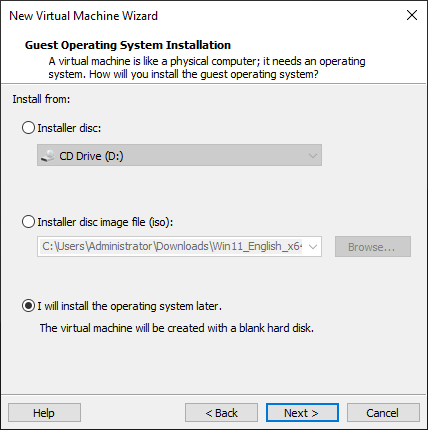Open the CD Drive (D:) dropdown
This screenshot has width=428, height=430.
[179, 155]
